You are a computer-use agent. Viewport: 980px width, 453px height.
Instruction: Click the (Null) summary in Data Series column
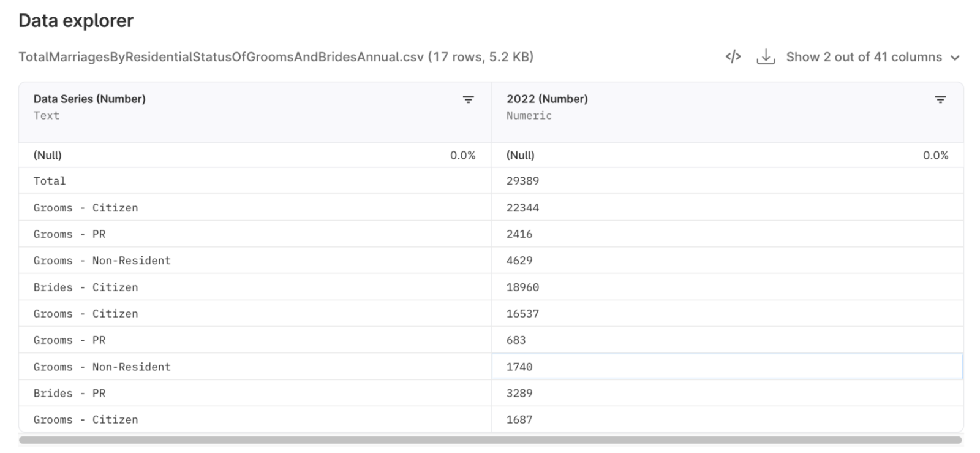(x=48, y=155)
